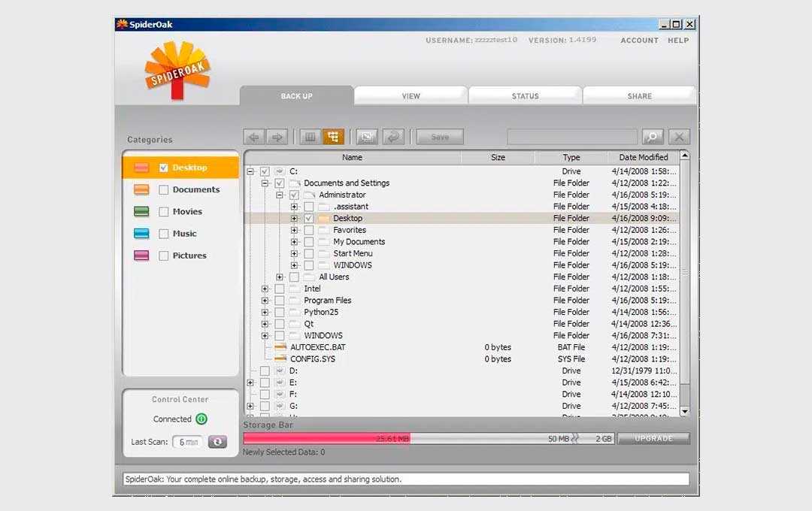Click the monitor-shaped toolbar icon beside the undo arrow
The image size is (812, 511).
(x=367, y=137)
